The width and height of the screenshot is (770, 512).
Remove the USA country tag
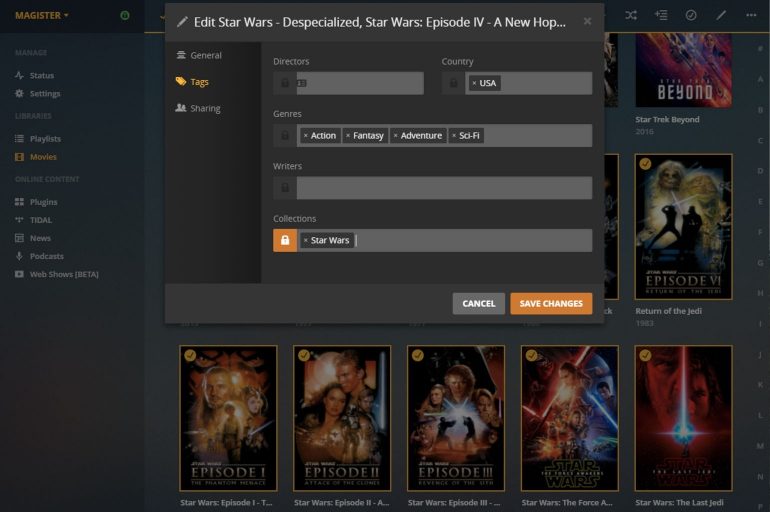pos(474,84)
